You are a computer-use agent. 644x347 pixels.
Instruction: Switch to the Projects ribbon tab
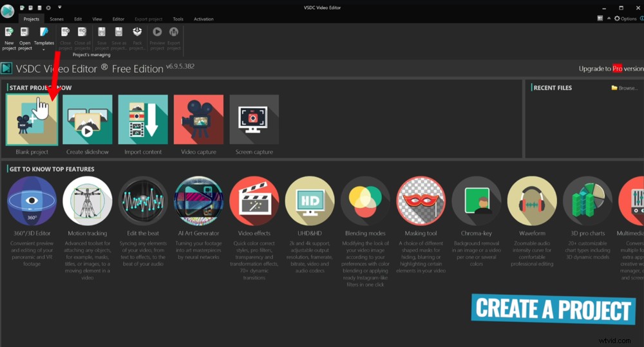(x=31, y=19)
